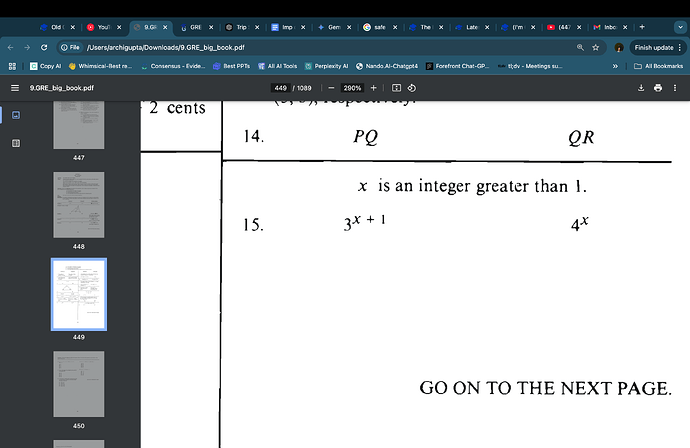Open browser zoom magnifier icon in address bar
The image size is (690, 448).
580,48
